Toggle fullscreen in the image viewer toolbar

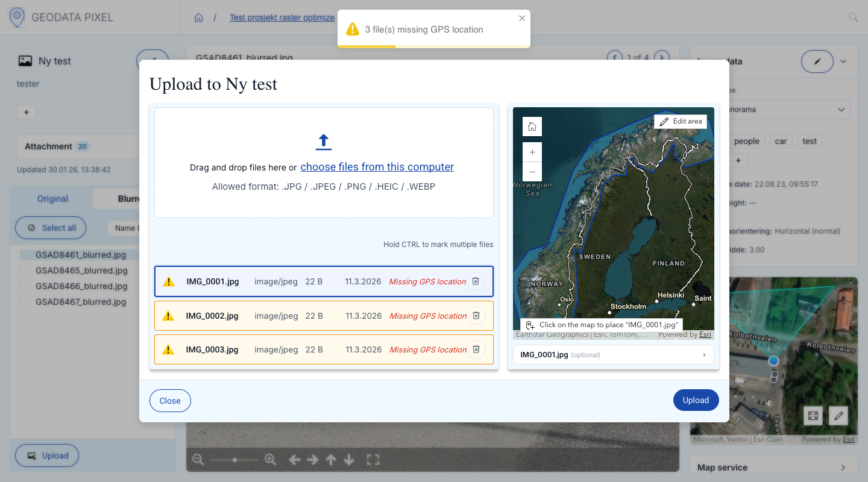coord(373,460)
